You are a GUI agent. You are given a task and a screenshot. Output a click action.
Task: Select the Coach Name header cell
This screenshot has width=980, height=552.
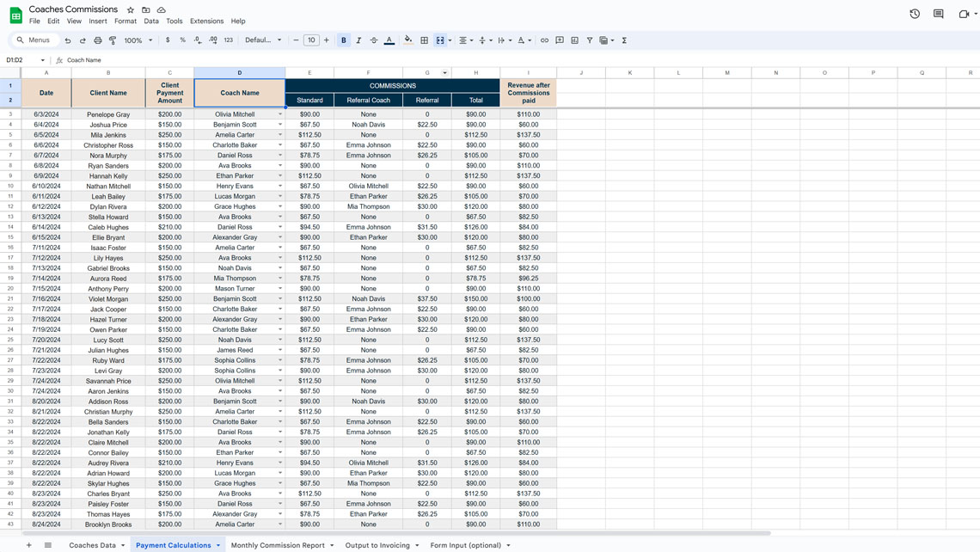click(x=239, y=93)
